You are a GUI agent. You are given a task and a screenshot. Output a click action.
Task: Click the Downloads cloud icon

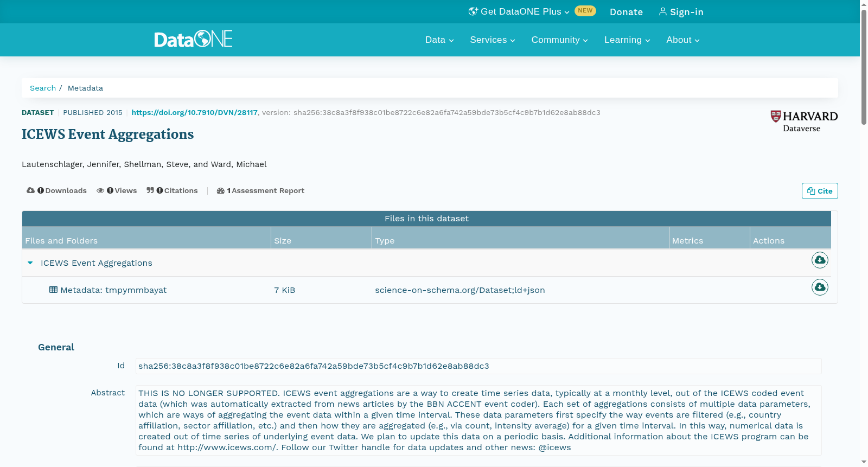tap(30, 190)
